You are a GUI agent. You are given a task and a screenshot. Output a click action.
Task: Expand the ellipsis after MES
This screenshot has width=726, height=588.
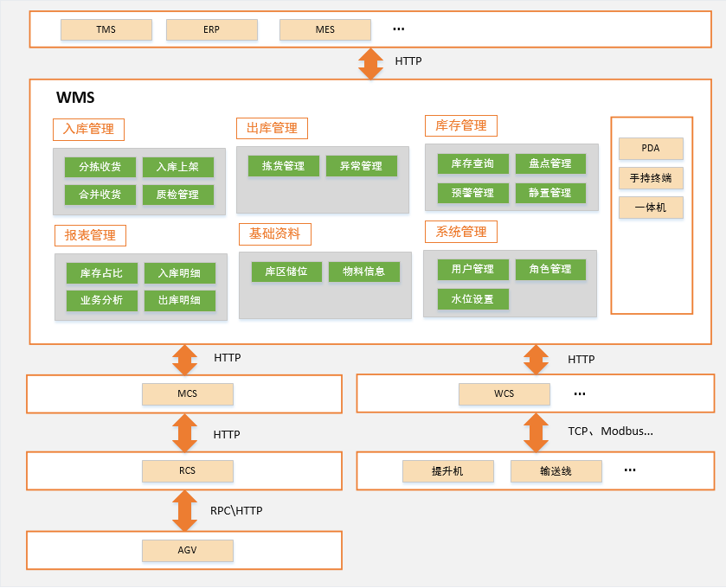398,27
